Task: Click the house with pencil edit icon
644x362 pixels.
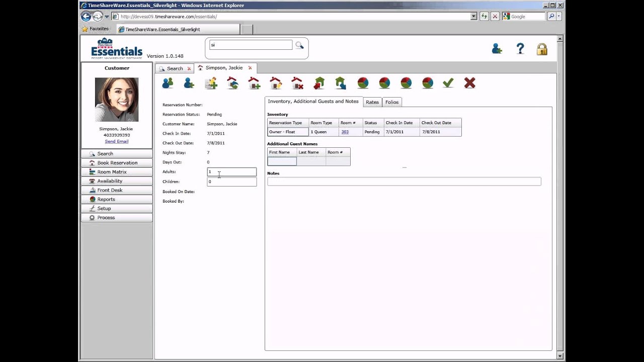Action: [276, 83]
